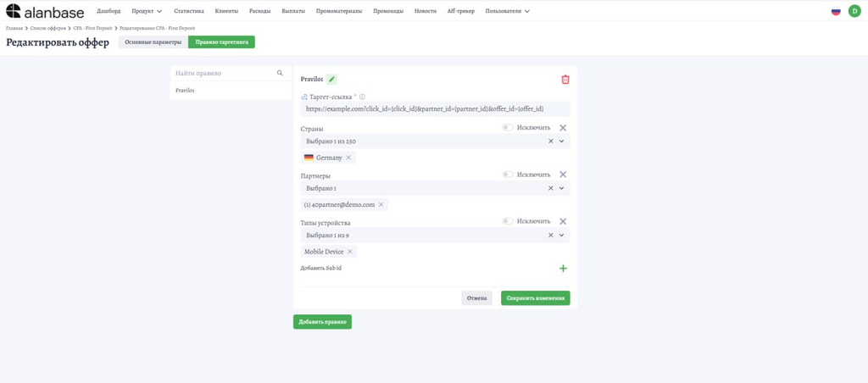Switch to the Основные параметры tab
The image size is (868, 383).
(153, 42)
